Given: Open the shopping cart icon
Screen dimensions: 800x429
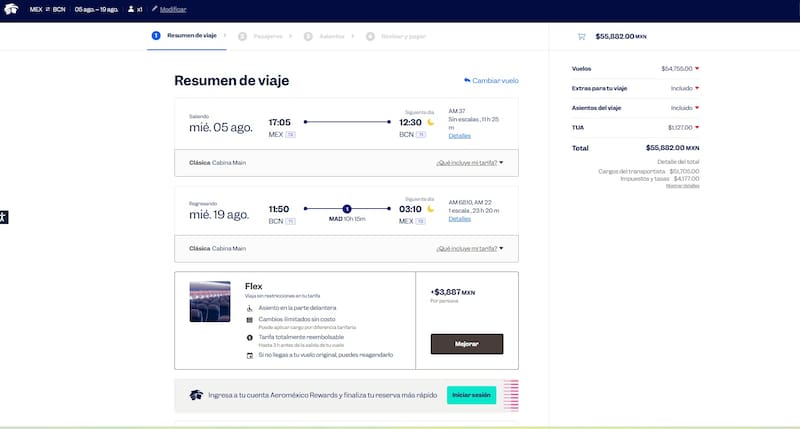Looking at the screenshot, I should (581, 36).
